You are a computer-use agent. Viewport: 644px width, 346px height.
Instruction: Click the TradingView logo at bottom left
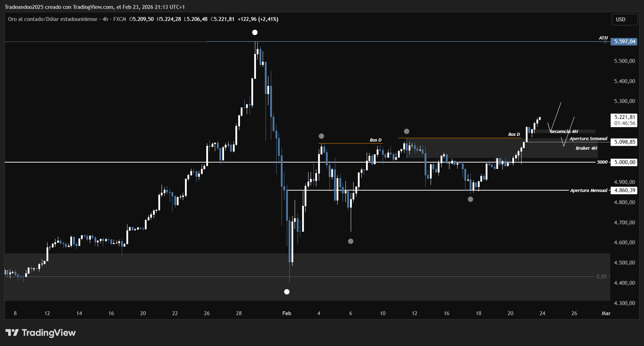click(x=40, y=333)
